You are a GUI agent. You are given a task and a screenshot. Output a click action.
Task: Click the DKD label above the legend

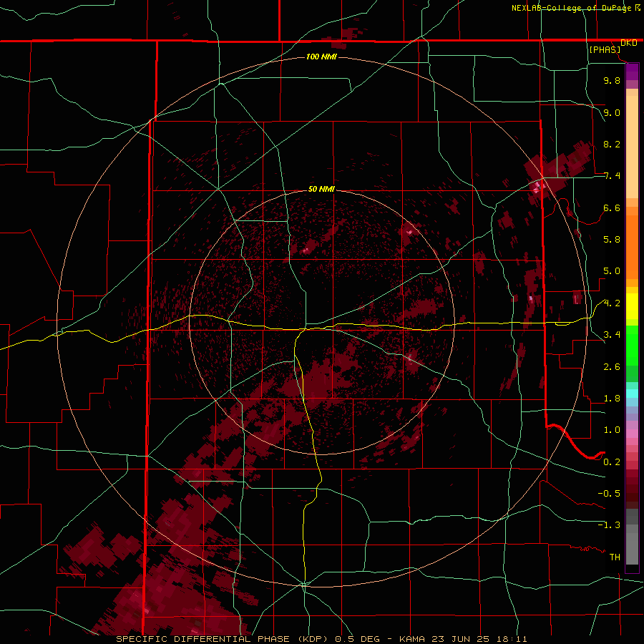629,43
